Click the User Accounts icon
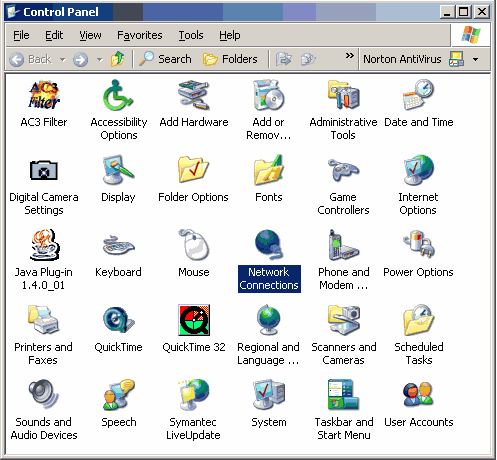The height and width of the screenshot is (460, 497). pyautogui.click(x=419, y=395)
